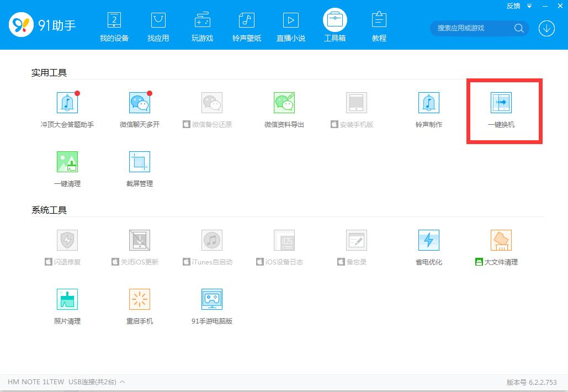Expand the USB连接 device list chevron
This screenshot has width=568, height=392.
point(122,382)
